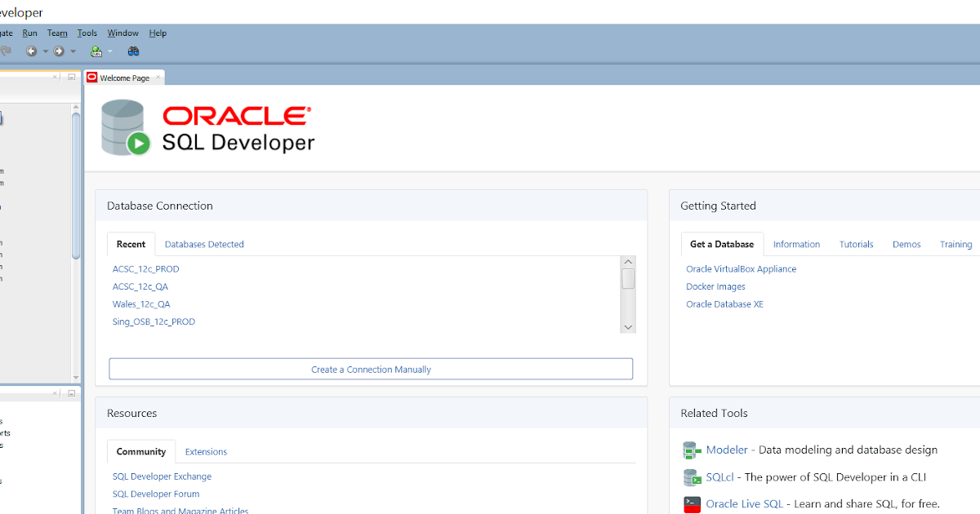Open Sing_OSB_12c_PROD recent connection
Screen dimensions: 980x514
click(154, 322)
